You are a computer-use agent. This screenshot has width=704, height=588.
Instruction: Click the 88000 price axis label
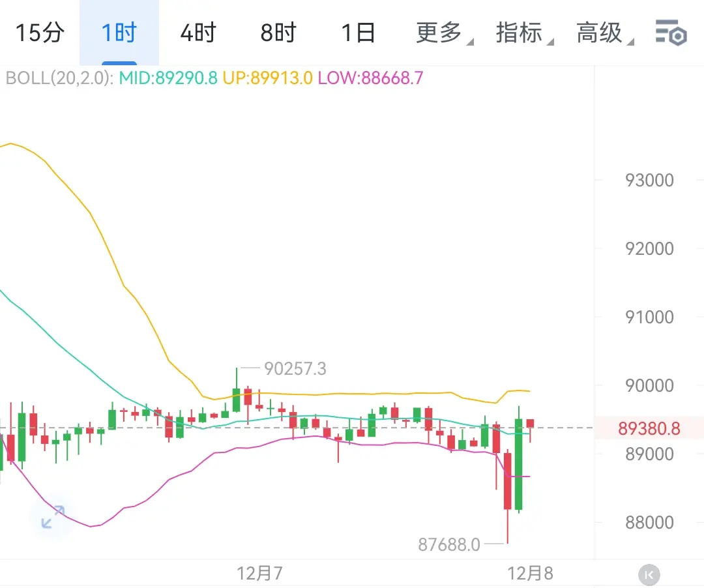click(649, 522)
